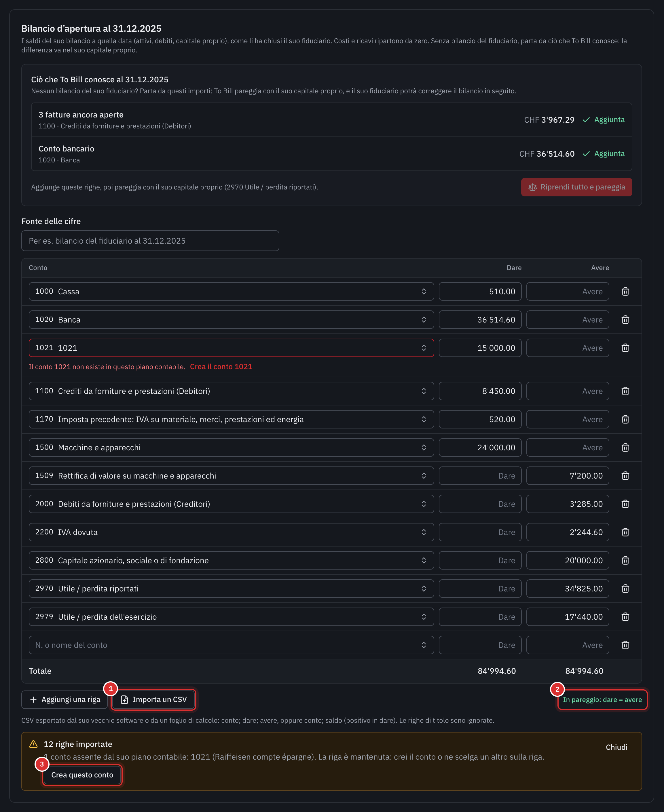Open the empty account combo box
This screenshot has height=812, width=664.
pos(231,645)
